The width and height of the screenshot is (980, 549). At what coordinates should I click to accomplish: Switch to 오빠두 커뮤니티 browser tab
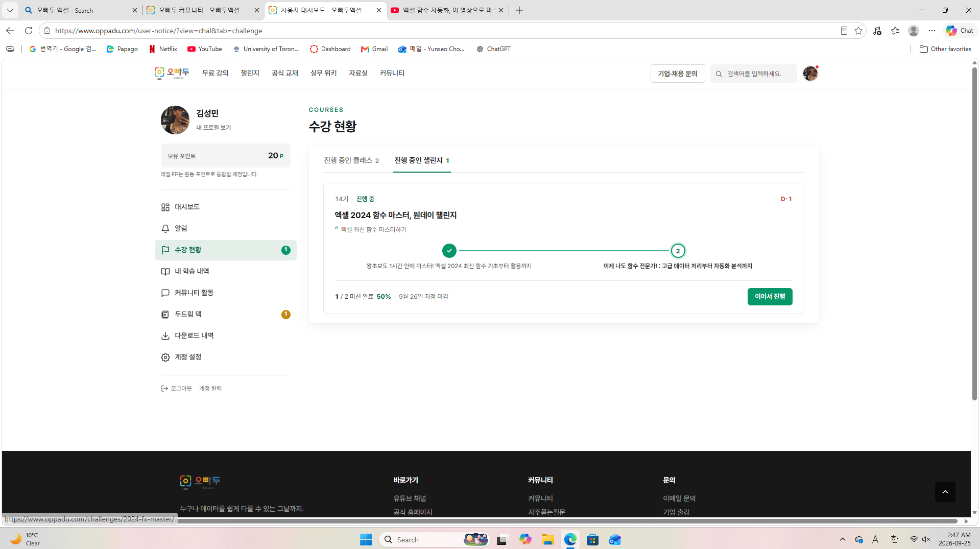click(x=202, y=10)
